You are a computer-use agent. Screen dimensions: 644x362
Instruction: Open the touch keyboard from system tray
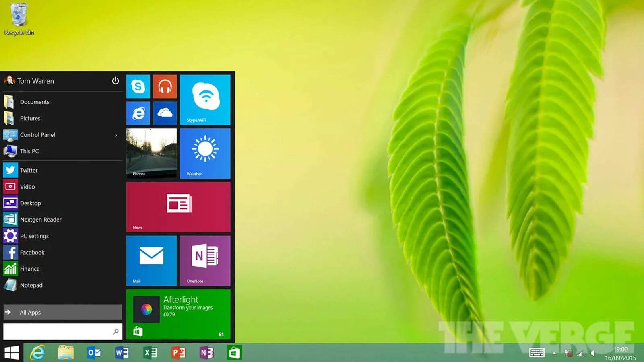(x=537, y=353)
